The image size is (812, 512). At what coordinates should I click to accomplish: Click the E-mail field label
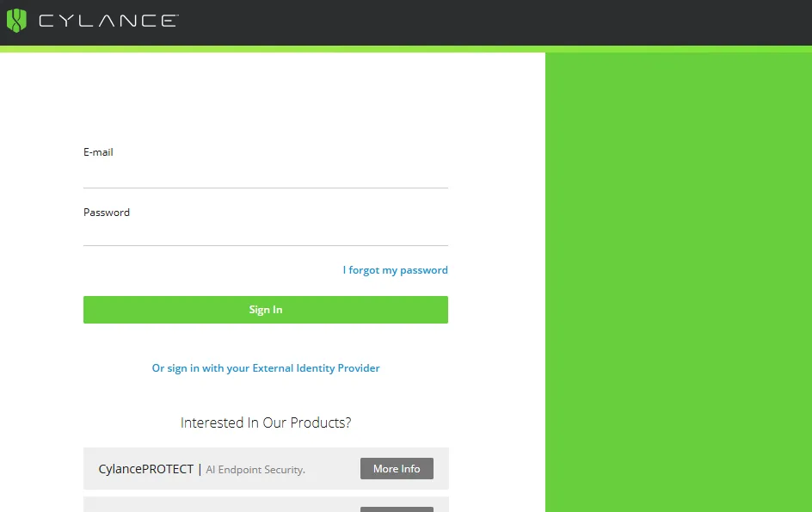coord(98,151)
